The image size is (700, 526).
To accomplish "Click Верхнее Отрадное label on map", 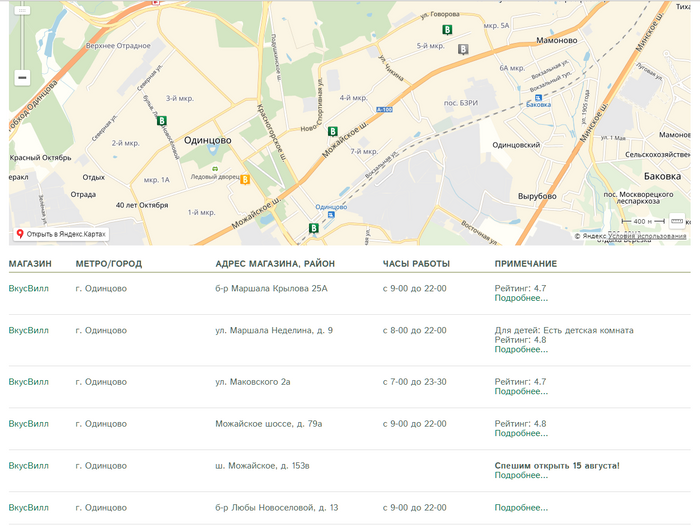I will point(118,46).
